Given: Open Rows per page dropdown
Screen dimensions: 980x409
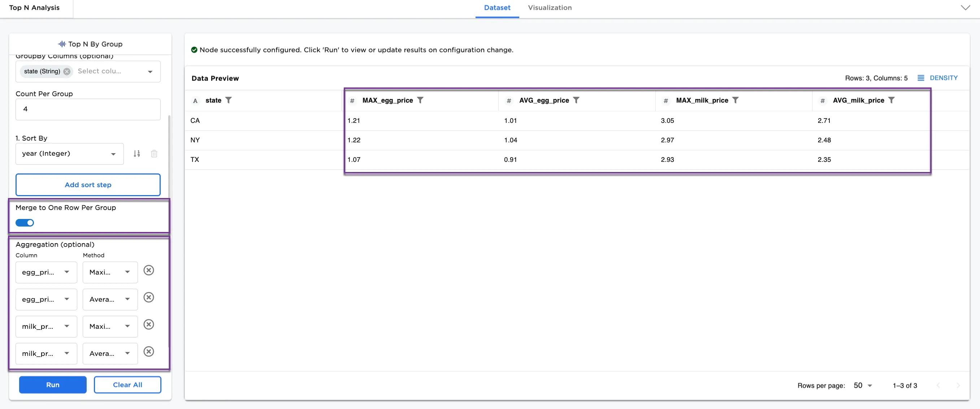Looking at the screenshot, I should [x=862, y=386].
